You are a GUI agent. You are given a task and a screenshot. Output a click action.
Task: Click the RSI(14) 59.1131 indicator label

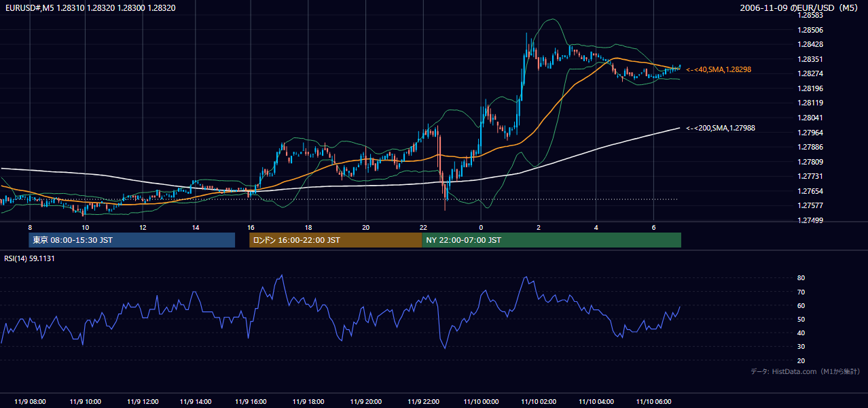point(29,258)
